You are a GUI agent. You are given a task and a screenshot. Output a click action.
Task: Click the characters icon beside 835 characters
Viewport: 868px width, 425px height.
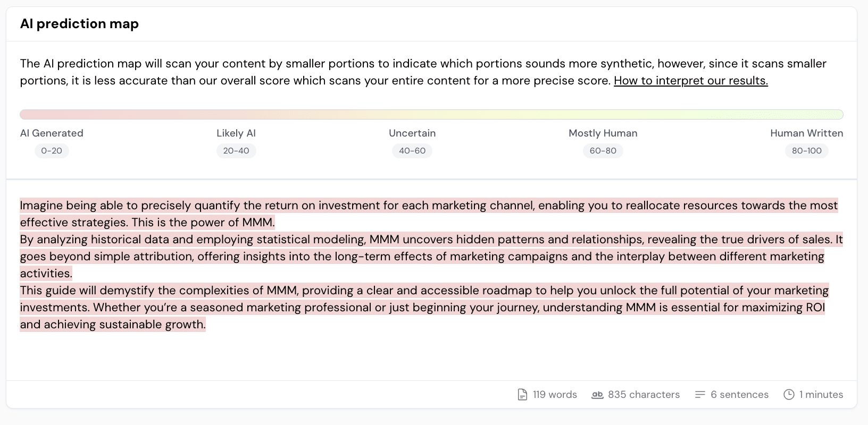tap(597, 395)
